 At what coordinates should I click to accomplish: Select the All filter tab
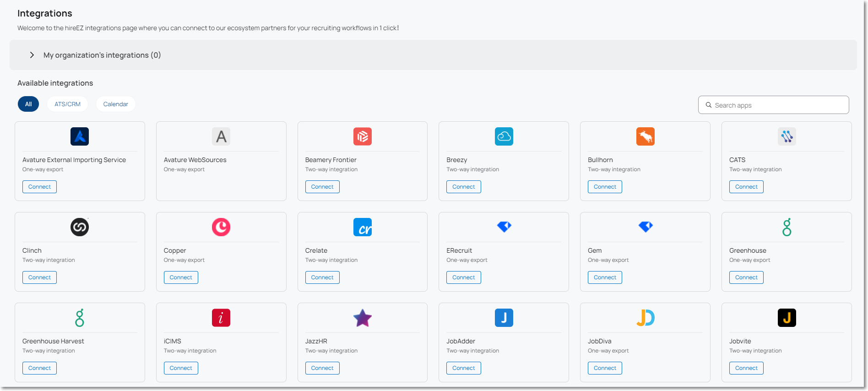(28, 104)
